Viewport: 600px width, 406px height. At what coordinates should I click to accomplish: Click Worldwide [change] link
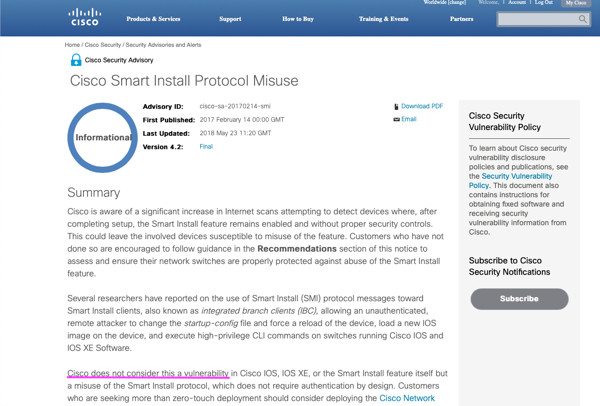[x=445, y=2]
